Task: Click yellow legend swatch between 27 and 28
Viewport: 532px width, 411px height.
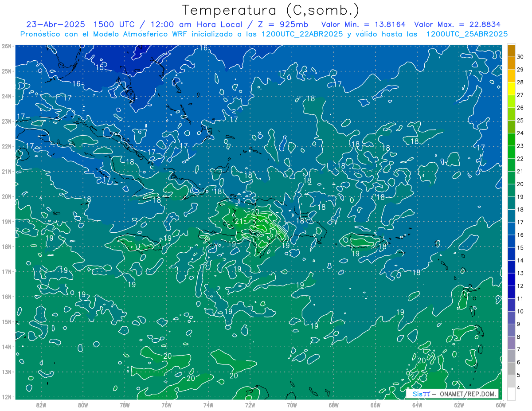Action: (x=511, y=88)
